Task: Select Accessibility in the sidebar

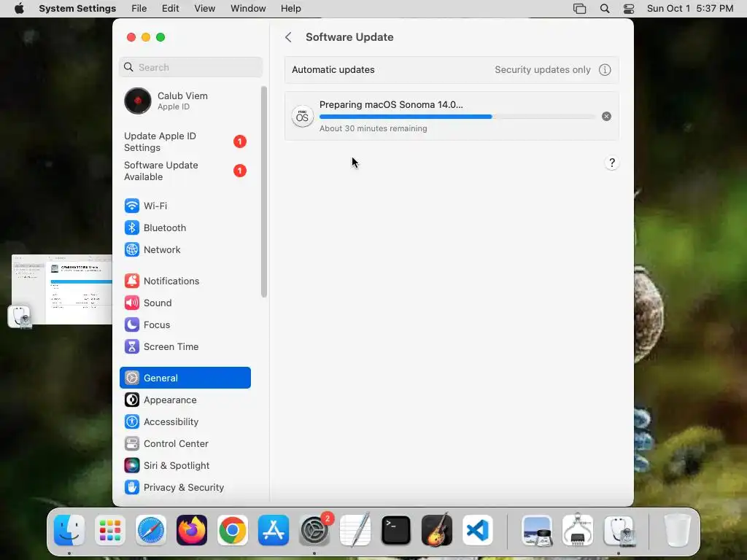Action: (185, 422)
